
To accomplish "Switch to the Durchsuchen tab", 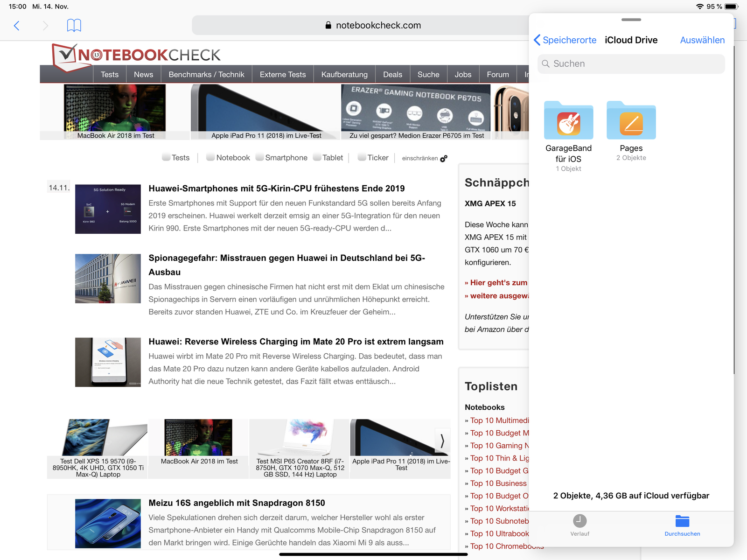I will [682, 525].
